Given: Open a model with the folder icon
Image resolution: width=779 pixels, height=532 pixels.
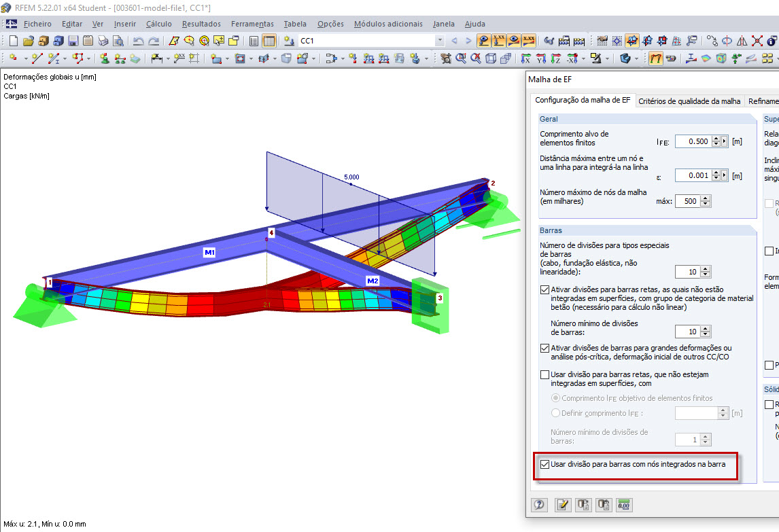Looking at the screenshot, I should (29, 41).
